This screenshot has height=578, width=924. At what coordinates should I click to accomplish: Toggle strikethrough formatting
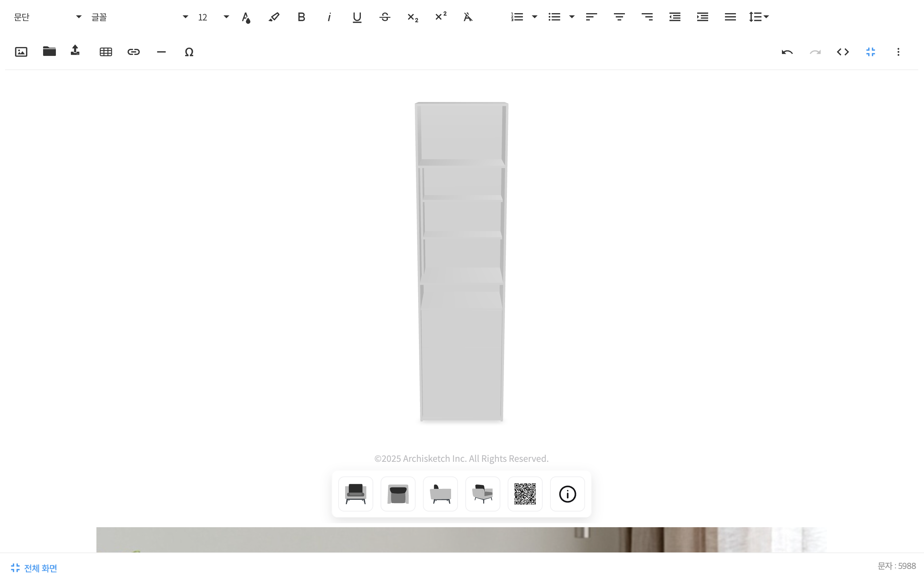click(x=385, y=17)
